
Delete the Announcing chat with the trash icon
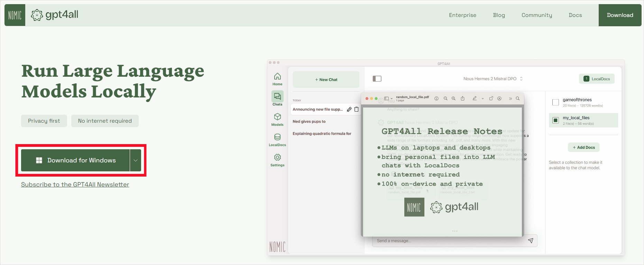coord(356,109)
